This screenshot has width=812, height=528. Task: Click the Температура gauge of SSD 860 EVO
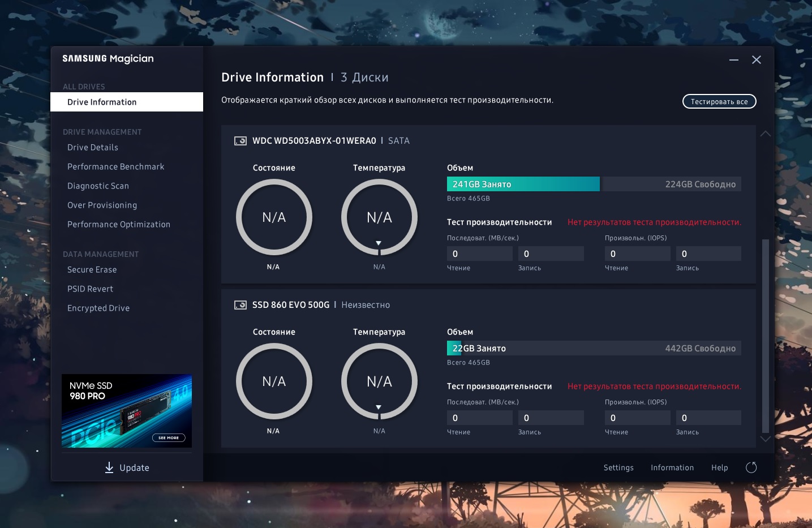pyautogui.click(x=379, y=381)
